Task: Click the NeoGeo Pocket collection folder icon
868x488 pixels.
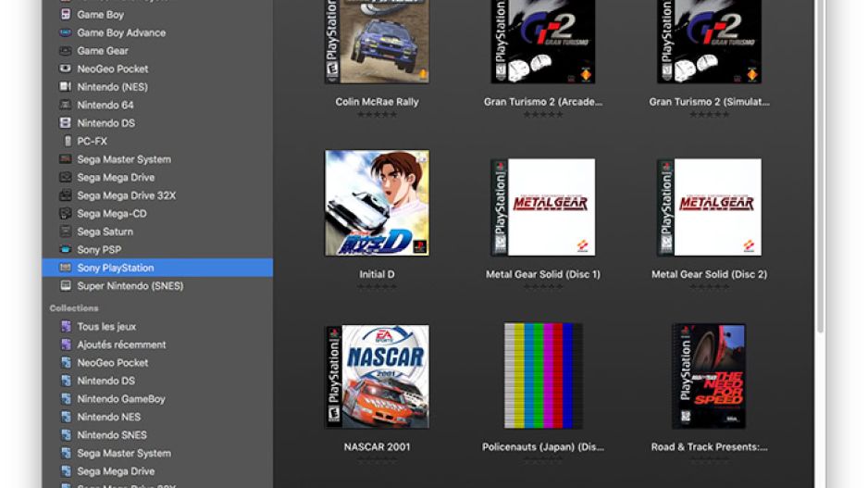Action: [66, 363]
